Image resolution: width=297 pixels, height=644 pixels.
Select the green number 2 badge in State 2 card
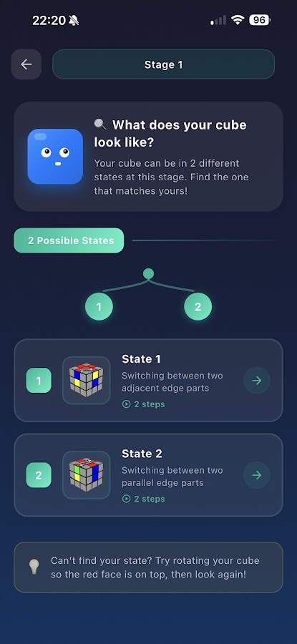coord(39,475)
